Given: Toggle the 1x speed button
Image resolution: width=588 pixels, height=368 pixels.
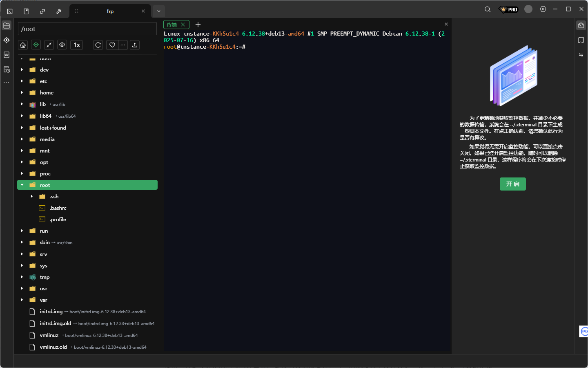Looking at the screenshot, I should pos(77,45).
